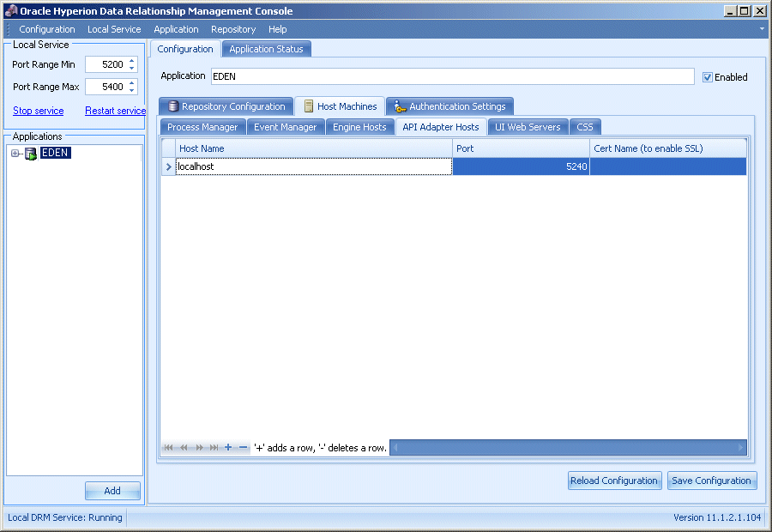Click the 5240 port cell
Screen dimensions: 772x532
coord(521,166)
